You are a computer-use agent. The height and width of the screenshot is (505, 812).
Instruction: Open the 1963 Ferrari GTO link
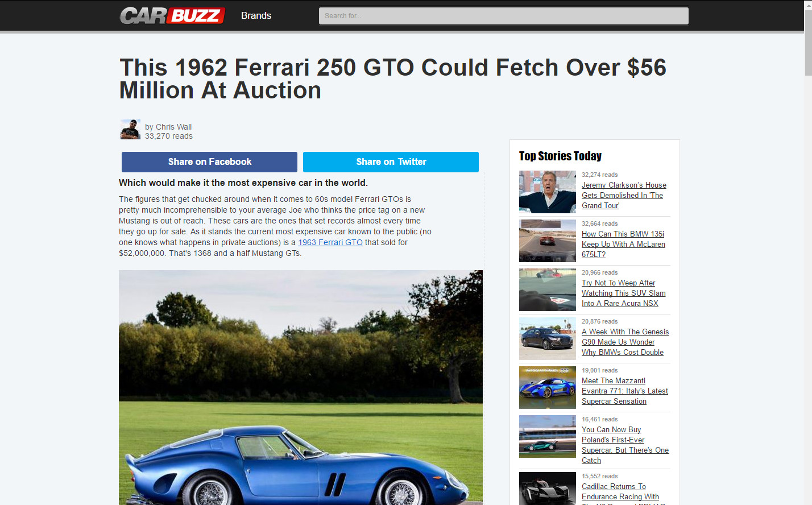(x=330, y=242)
